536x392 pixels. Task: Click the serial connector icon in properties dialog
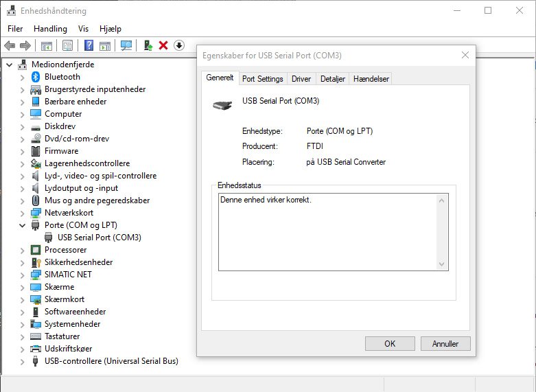click(222, 104)
